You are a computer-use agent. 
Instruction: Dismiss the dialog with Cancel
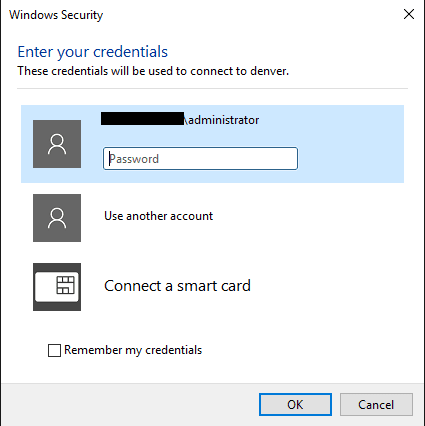point(376,405)
